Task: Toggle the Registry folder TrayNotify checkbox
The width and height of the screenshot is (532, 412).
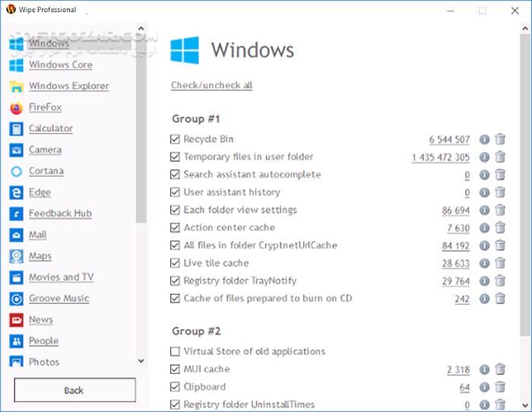Action: (176, 281)
